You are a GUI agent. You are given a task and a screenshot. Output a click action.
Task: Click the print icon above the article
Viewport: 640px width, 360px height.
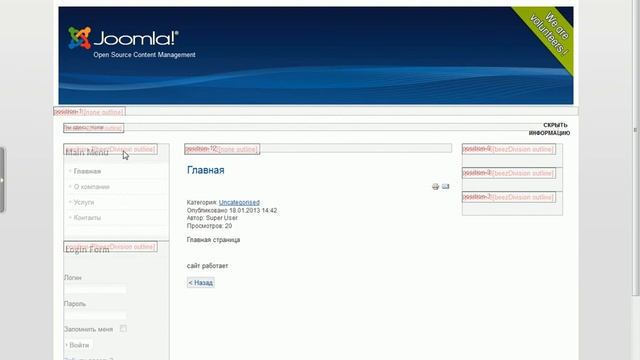pyautogui.click(x=436, y=187)
